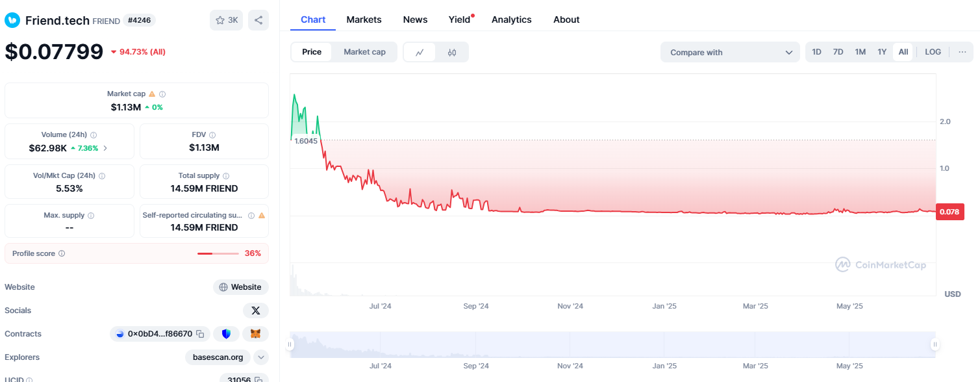Click 14.59M FRIEND total supply value
This screenshot has width=980, height=382.
pos(204,189)
